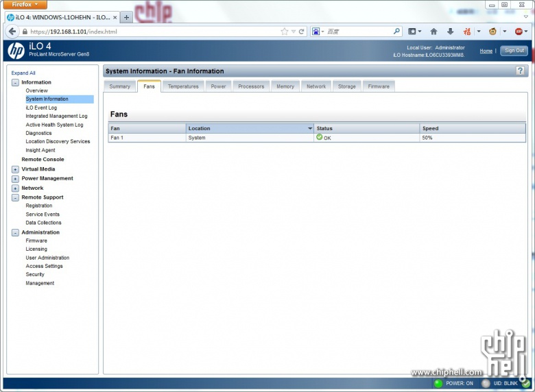Click the monkey face toolbar icon
Image resolution: width=535 pixels, height=392 pixels.
click(x=492, y=32)
